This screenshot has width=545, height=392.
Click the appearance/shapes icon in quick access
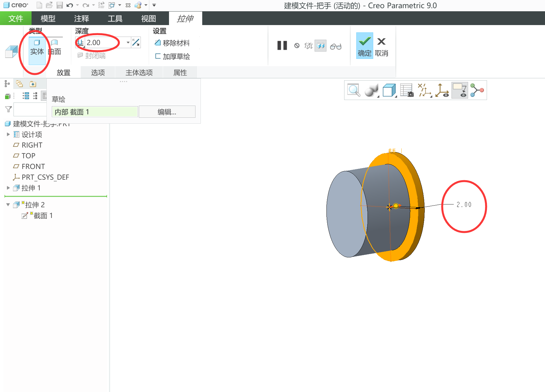coord(138,5)
